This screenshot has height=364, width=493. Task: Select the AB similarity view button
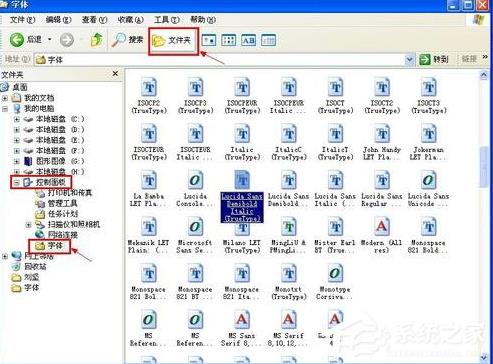click(x=249, y=40)
